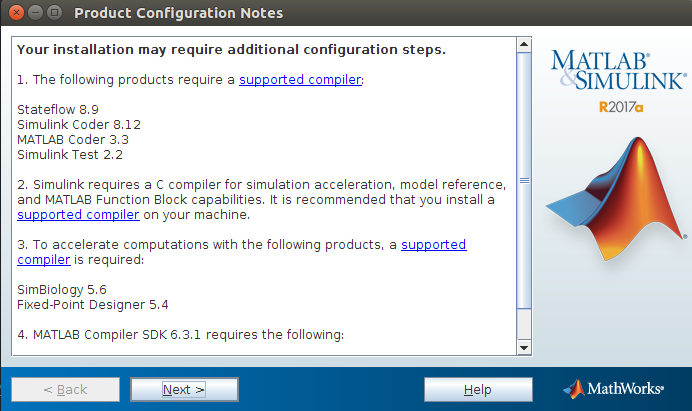Close the Product Configuration Notes window
The height and width of the screenshot is (411, 692).
click(x=13, y=13)
